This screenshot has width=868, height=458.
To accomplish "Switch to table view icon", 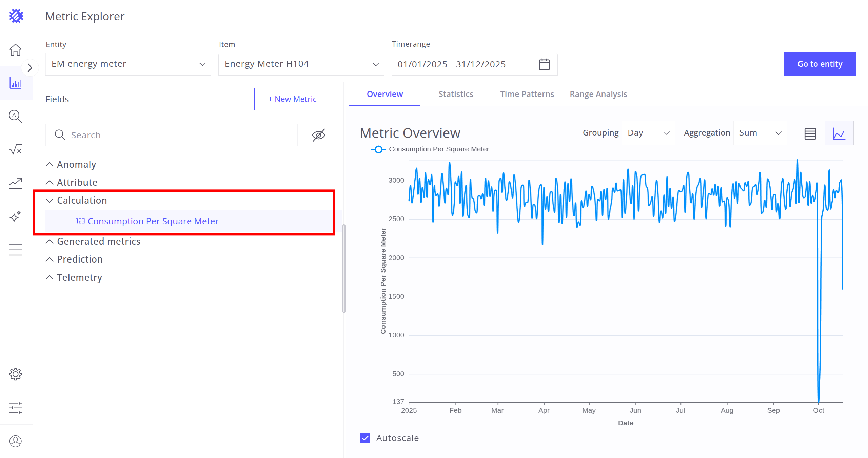I will point(810,133).
